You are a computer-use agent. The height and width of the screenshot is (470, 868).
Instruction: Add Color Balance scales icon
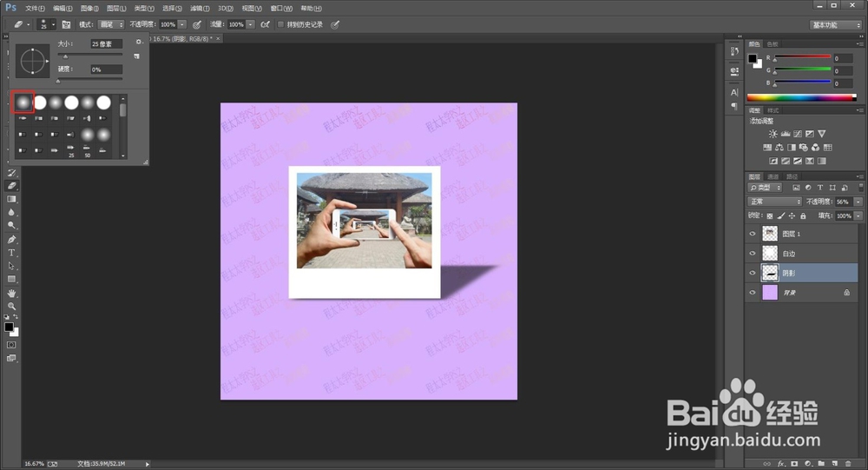pos(779,148)
